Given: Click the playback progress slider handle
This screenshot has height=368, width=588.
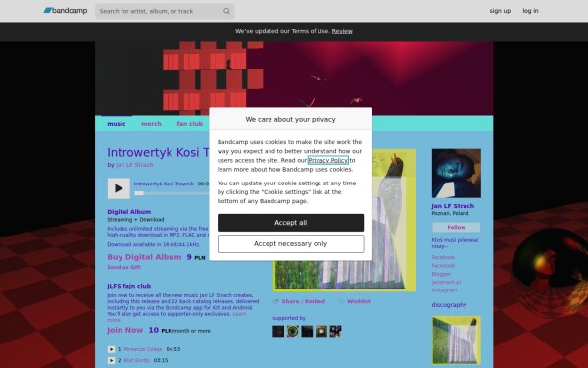Looking at the screenshot, I should tap(139, 193).
